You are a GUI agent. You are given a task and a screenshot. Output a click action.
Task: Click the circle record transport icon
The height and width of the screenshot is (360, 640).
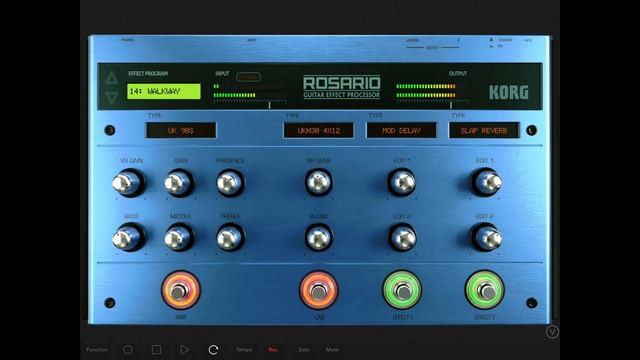click(x=128, y=350)
